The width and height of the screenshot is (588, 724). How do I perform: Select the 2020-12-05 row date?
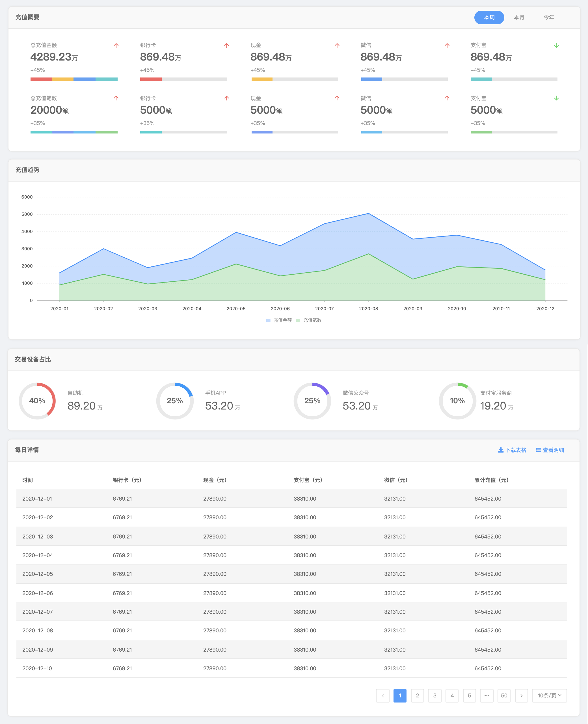[38, 574]
